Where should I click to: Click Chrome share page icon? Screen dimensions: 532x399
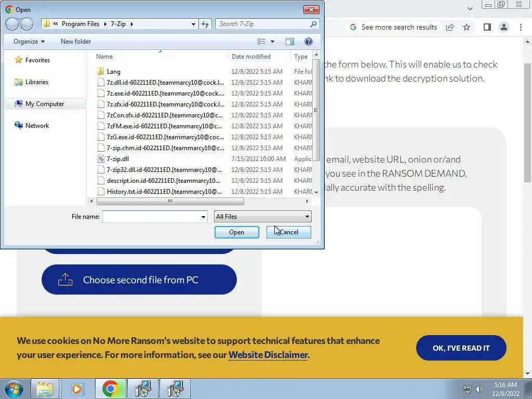click(450, 27)
